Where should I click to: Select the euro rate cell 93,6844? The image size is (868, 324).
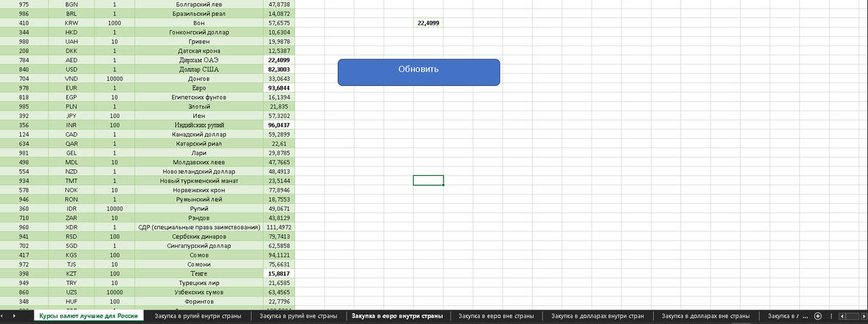point(278,88)
